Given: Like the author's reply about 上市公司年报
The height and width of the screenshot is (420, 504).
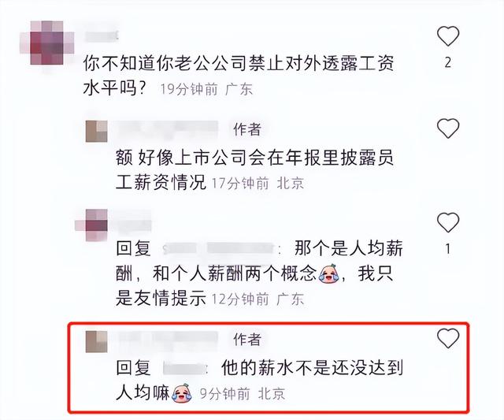Looking at the screenshot, I should pyautogui.click(x=448, y=128).
